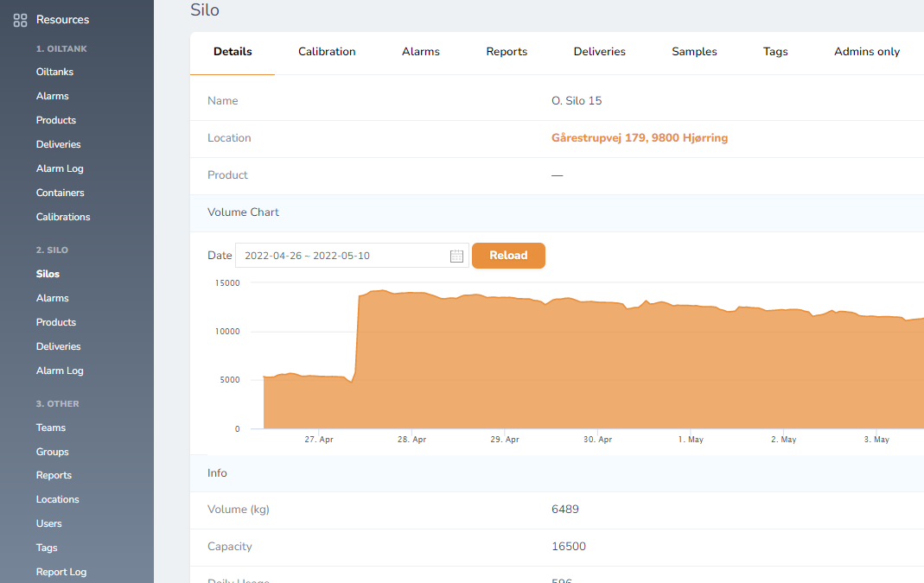
Task: Click the 15000 y-axis label
Action: coord(227,283)
